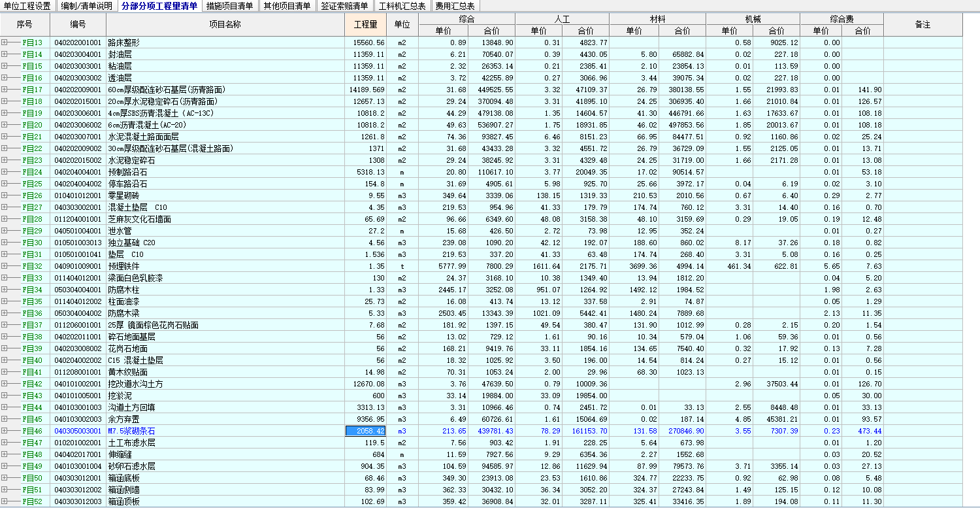Switch to the 单位工程设置 tab
The width and height of the screenshot is (980, 508).
tap(27, 7)
